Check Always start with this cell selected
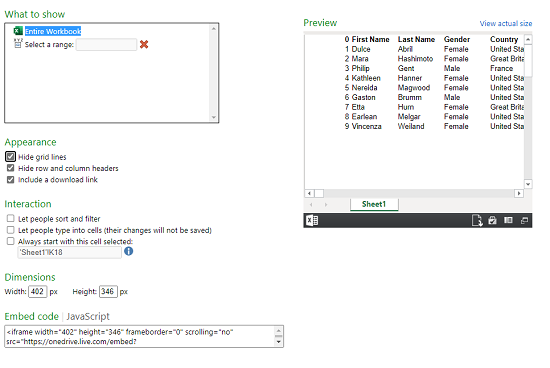Screen dimensions: 550x368 11,241
